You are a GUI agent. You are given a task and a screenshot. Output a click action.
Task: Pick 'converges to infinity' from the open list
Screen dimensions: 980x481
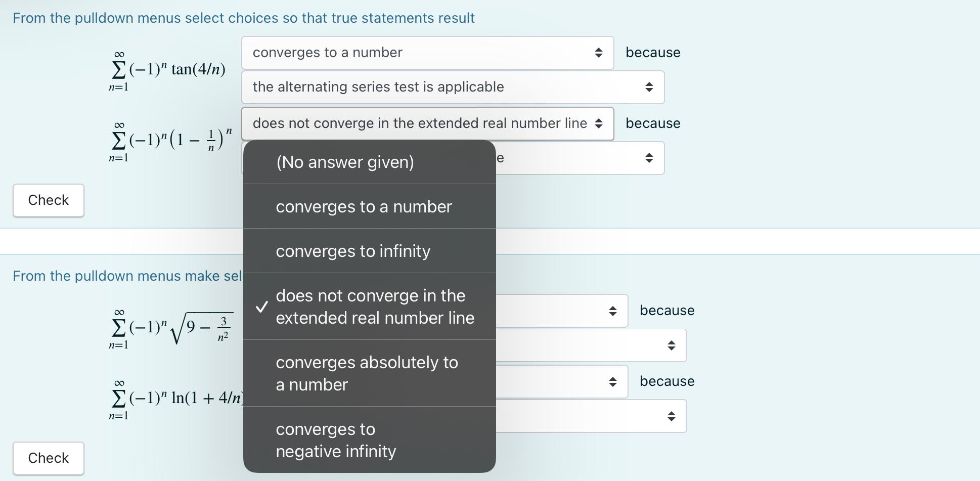point(353,250)
